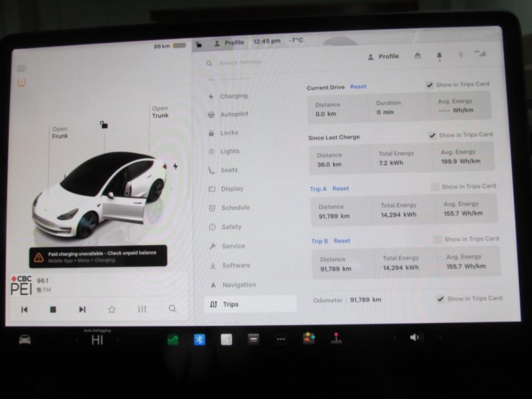Tap the notifications bell icon
The image size is (532, 399).
pos(439,56)
